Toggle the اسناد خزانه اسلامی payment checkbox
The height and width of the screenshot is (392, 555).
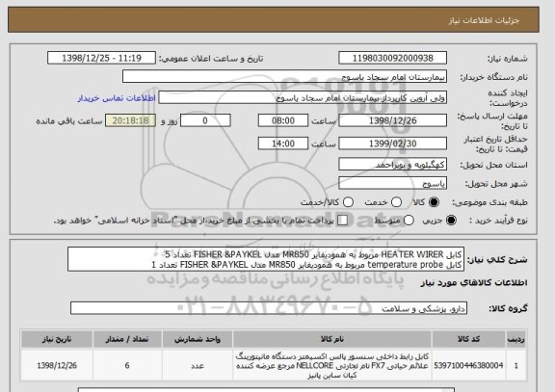342,221
